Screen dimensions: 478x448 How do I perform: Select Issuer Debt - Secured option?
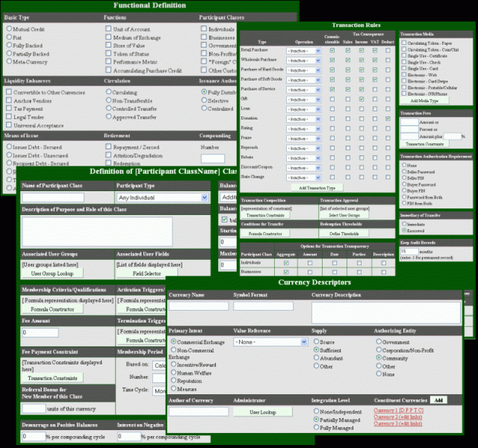[10, 146]
